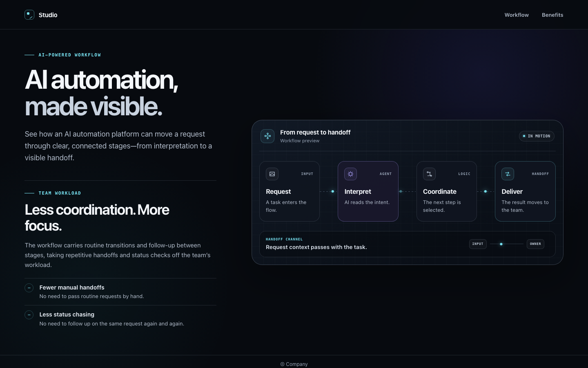The image size is (588, 368).
Task: Click 'Less coordination. More focus.' heading
Action: pos(97,218)
